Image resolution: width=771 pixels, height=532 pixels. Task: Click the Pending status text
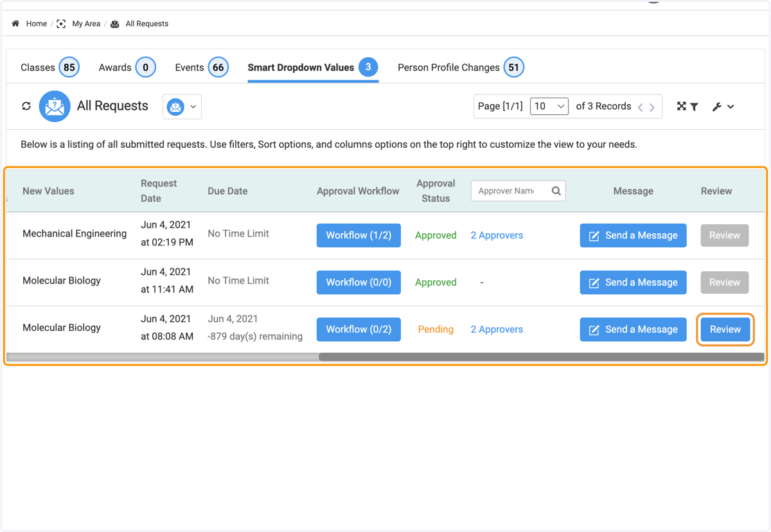point(436,329)
